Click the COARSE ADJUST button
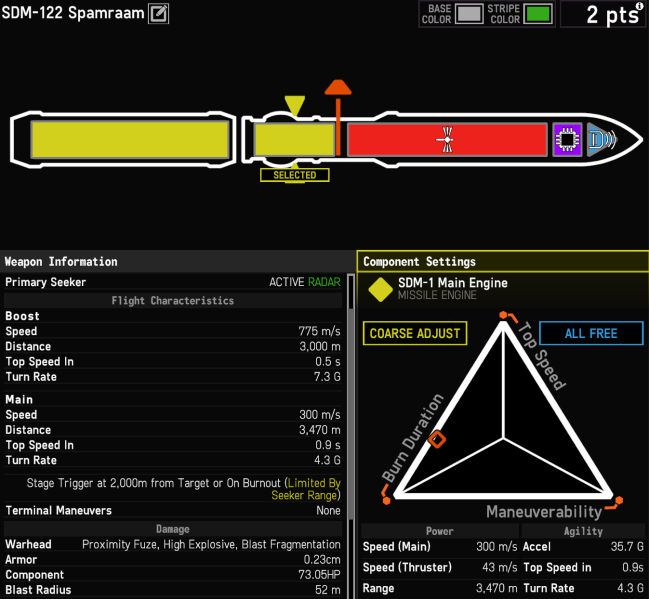This screenshot has width=649, height=599. coord(415,333)
